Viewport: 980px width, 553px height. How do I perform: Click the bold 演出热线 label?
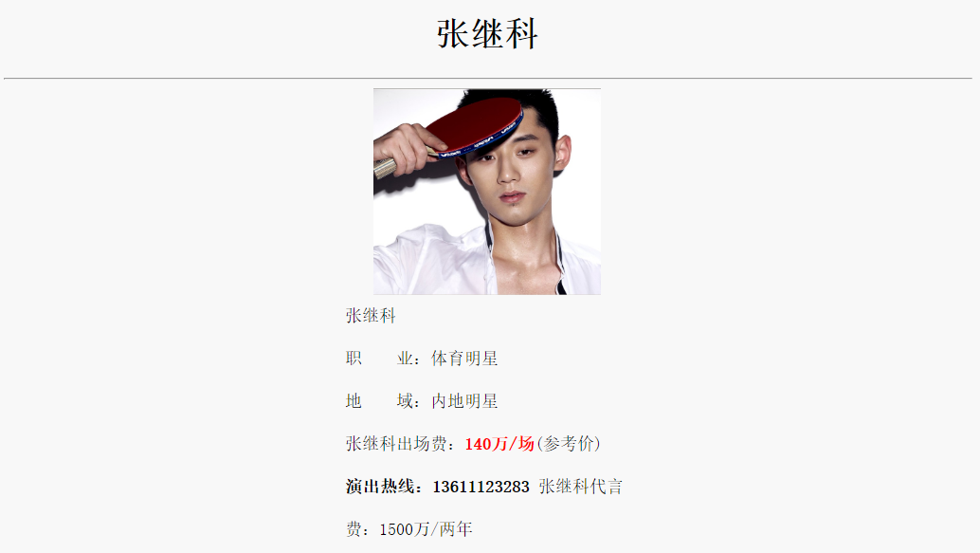coord(380,486)
